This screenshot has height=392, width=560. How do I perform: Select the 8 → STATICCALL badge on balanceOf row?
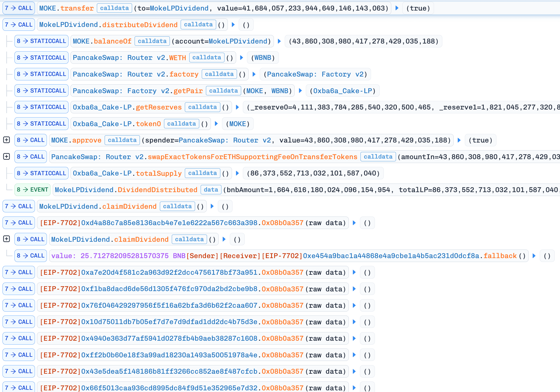coord(41,41)
